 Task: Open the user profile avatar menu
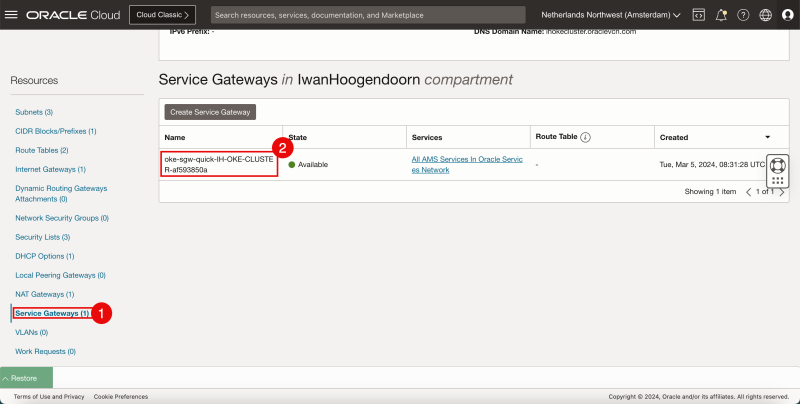pos(787,15)
